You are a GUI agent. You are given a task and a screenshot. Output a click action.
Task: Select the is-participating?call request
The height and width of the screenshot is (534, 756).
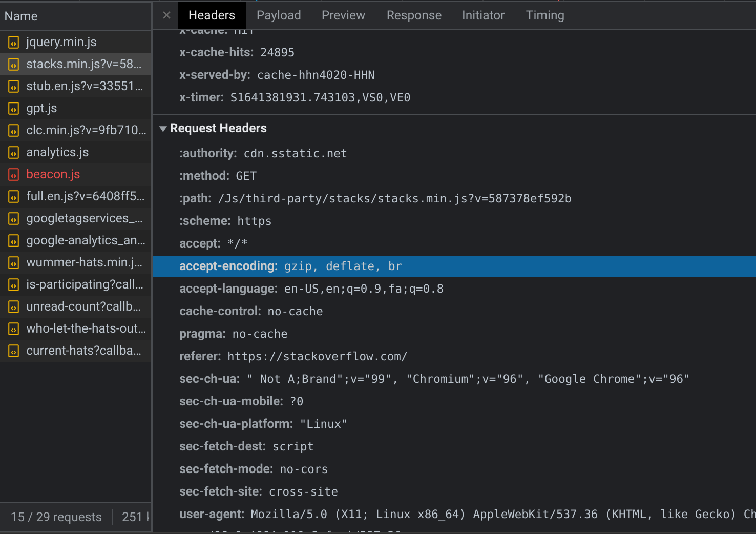tap(76, 284)
